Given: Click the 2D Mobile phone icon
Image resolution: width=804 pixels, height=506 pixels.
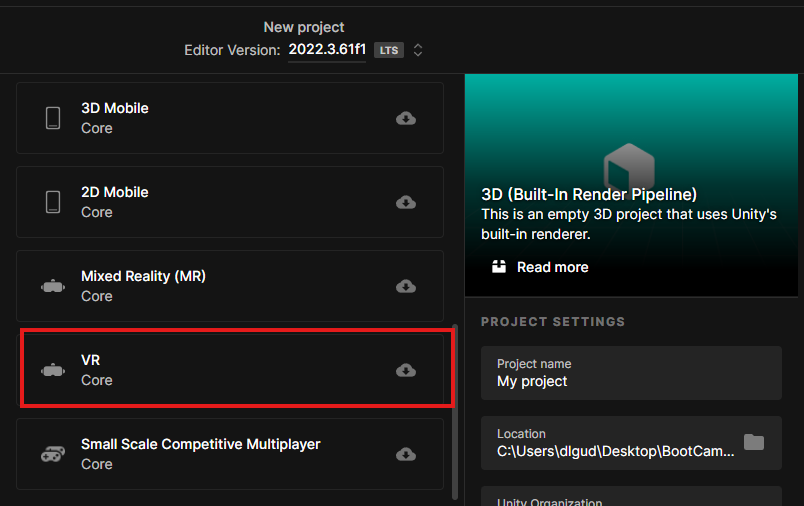Looking at the screenshot, I should [53, 202].
